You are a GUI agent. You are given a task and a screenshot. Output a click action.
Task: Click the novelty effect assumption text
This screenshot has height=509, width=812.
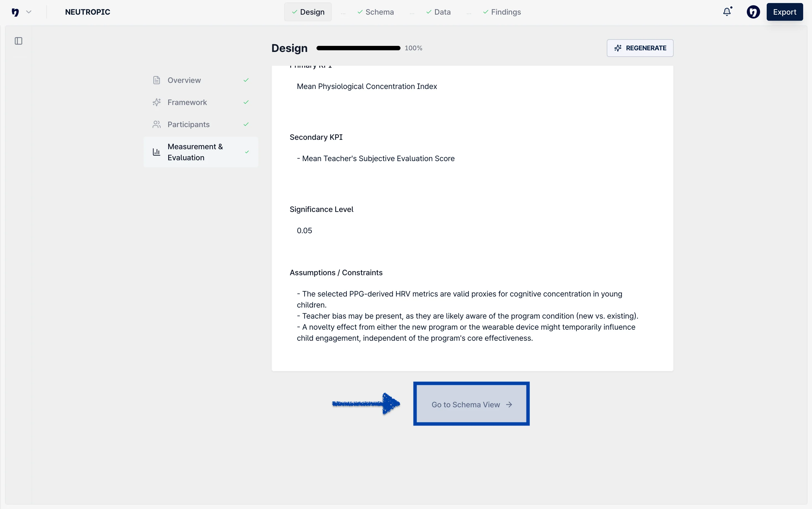[x=466, y=333]
